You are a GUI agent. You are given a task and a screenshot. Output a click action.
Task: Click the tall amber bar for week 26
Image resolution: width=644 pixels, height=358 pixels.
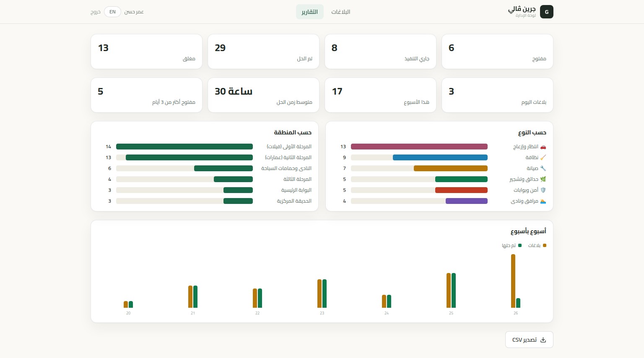(513, 281)
